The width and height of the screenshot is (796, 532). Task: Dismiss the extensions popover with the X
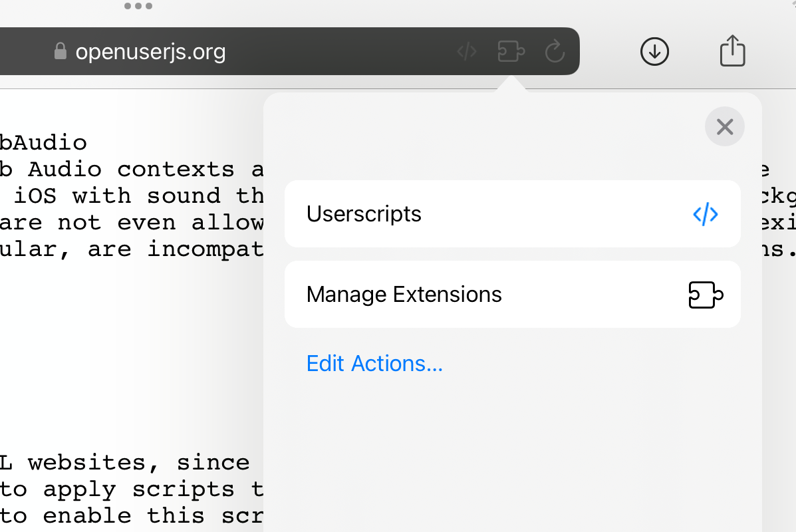724,126
